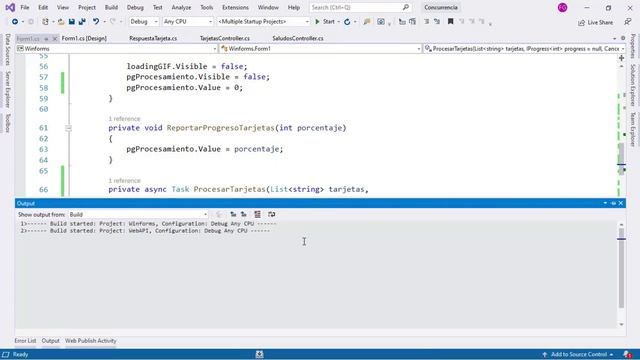Screen dimensions: 640x360
Task: Close the Output panel
Action: pos(621,203)
